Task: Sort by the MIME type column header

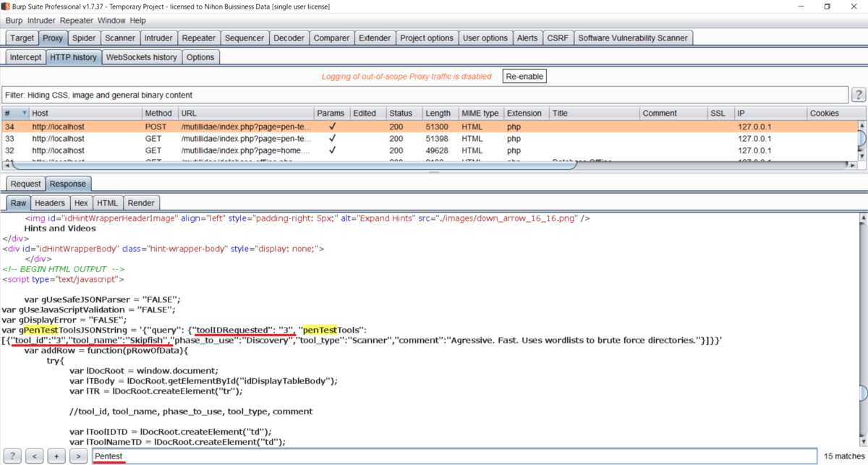Action: (480, 113)
